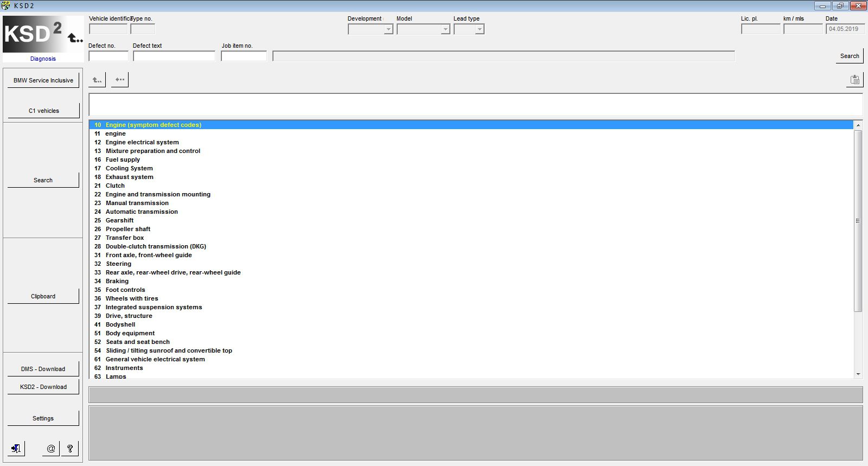Select the '11 engine' list row

(x=471, y=133)
